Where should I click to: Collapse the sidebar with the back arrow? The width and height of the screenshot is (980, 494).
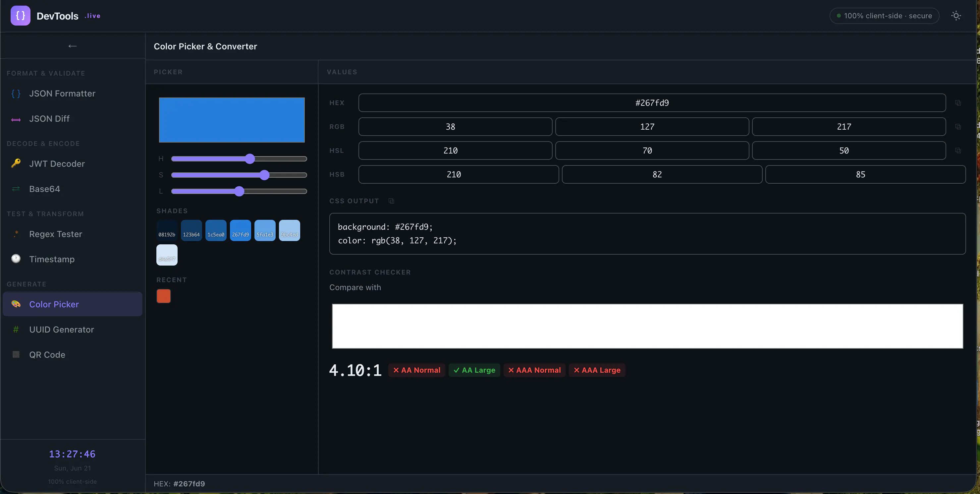coord(72,46)
